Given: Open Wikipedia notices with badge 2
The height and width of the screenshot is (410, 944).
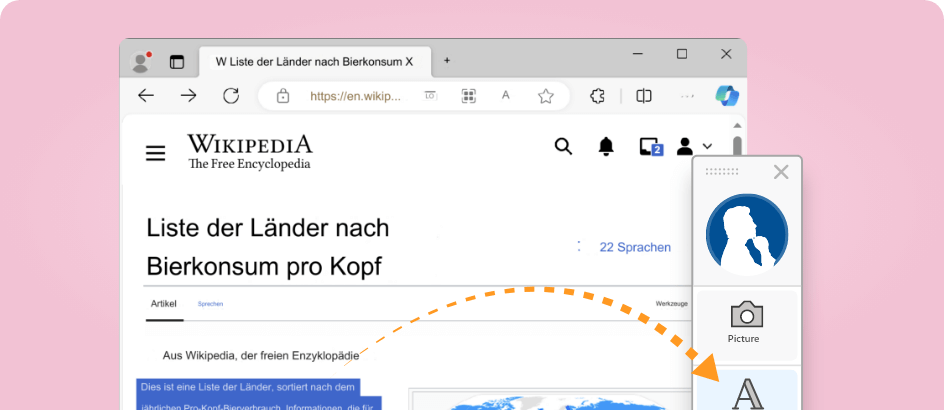Looking at the screenshot, I should (651, 147).
